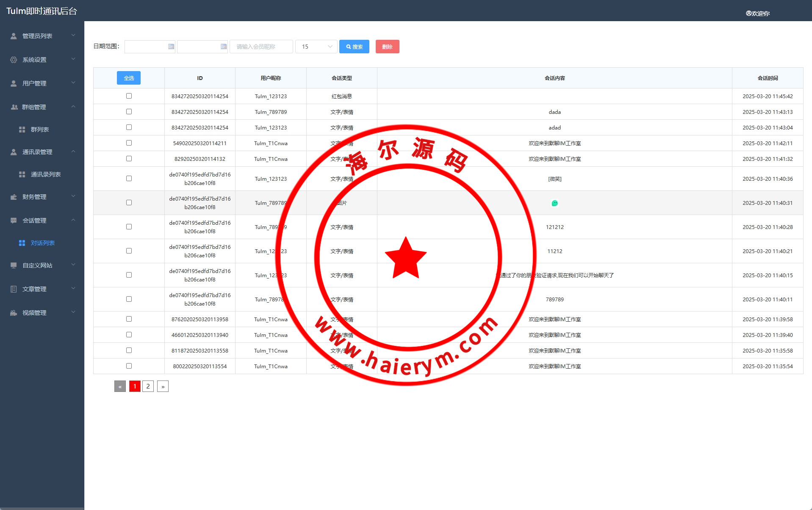Check the box for the 红包消息 row
This screenshot has height=510, width=812.
point(129,96)
